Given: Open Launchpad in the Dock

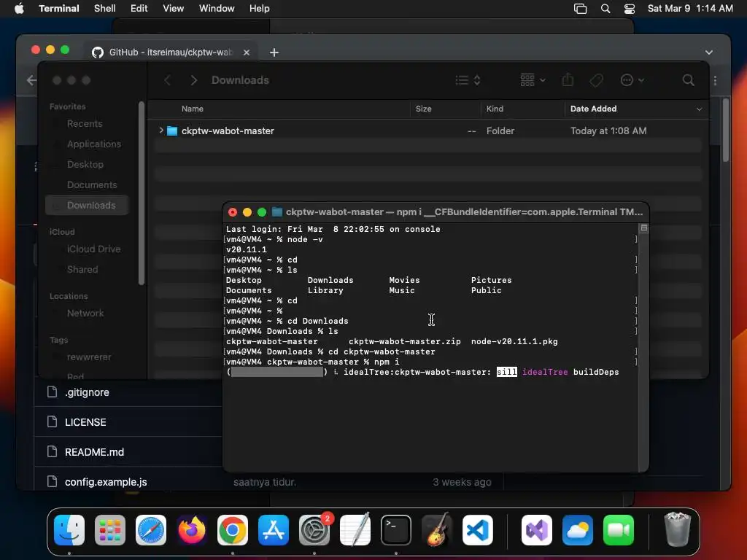Looking at the screenshot, I should (x=110, y=529).
